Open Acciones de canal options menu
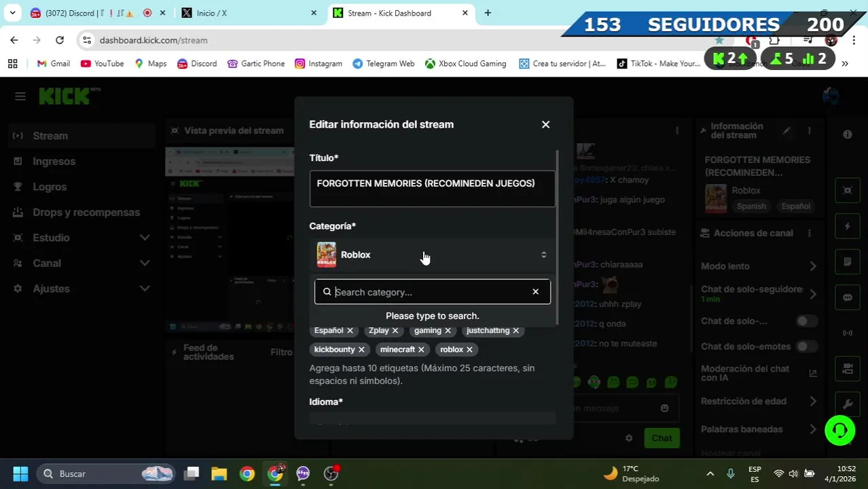Screen dimensions: 868x489 coord(809,233)
